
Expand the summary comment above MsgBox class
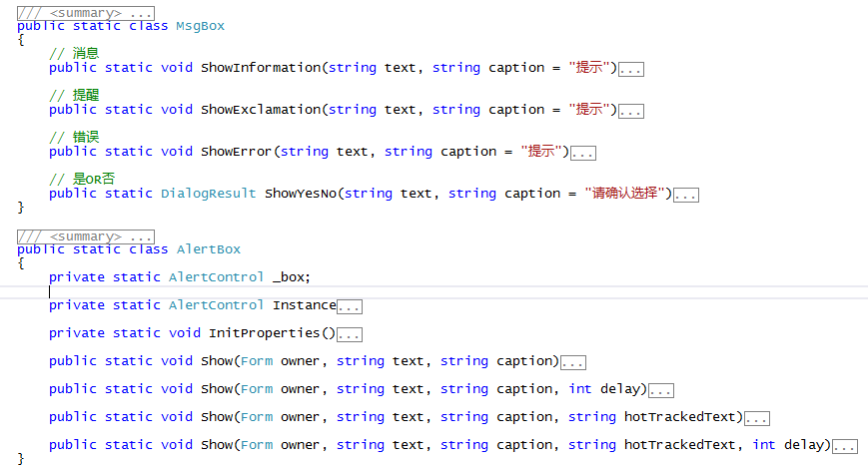(85, 12)
